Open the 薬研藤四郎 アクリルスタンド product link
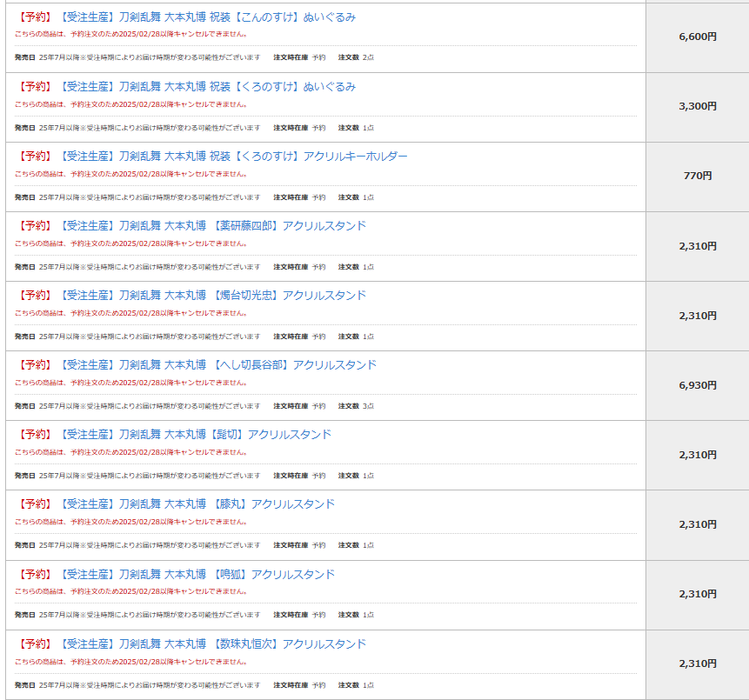The width and height of the screenshot is (749, 700). [x=213, y=226]
